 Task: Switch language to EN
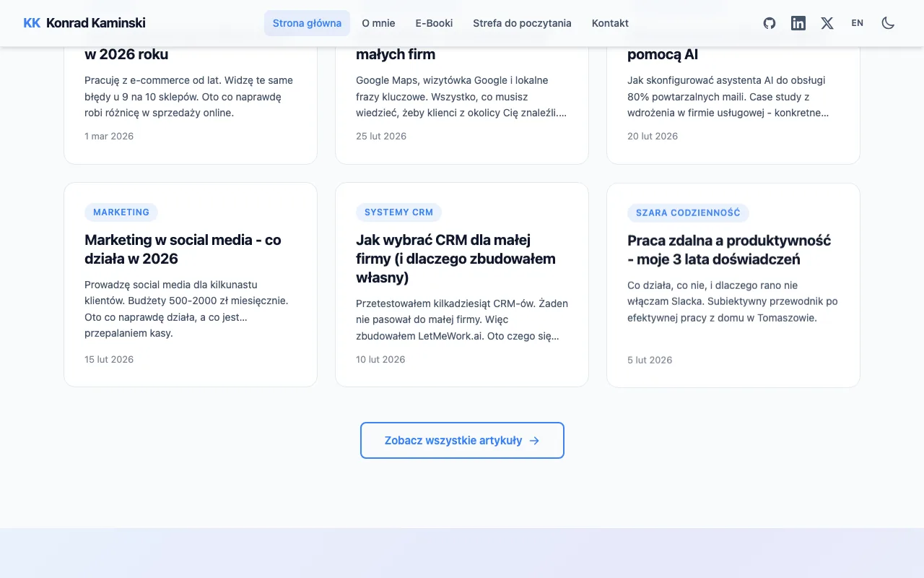pos(857,23)
